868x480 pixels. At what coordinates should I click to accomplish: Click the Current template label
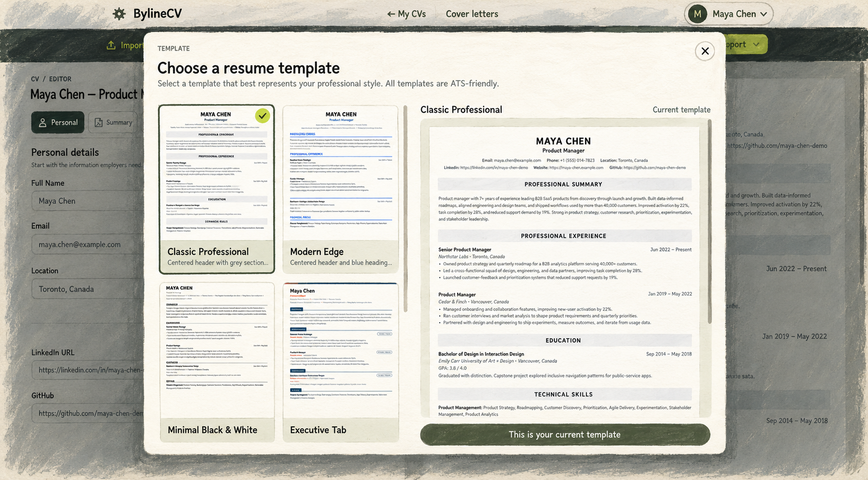(x=681, y=110)
